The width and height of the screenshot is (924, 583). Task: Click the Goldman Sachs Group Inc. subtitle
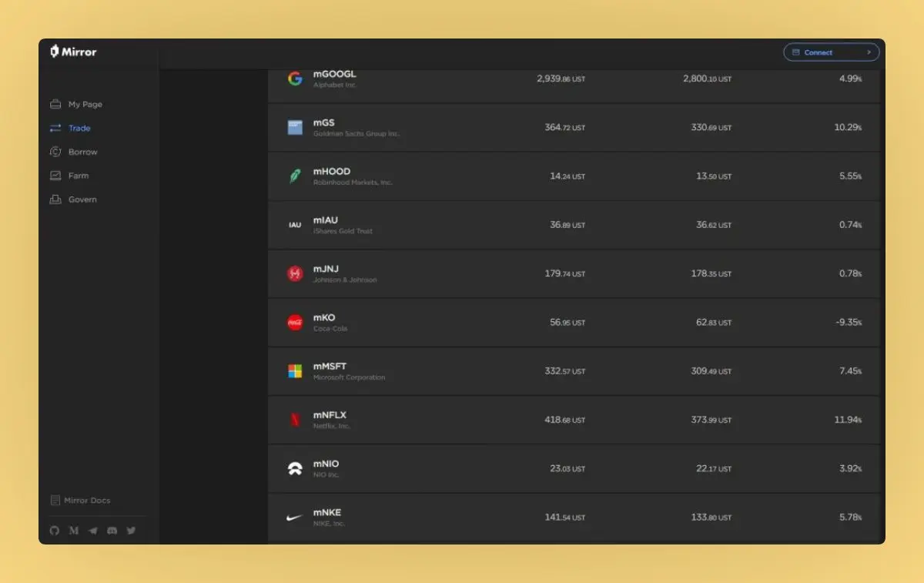point(357,134)
